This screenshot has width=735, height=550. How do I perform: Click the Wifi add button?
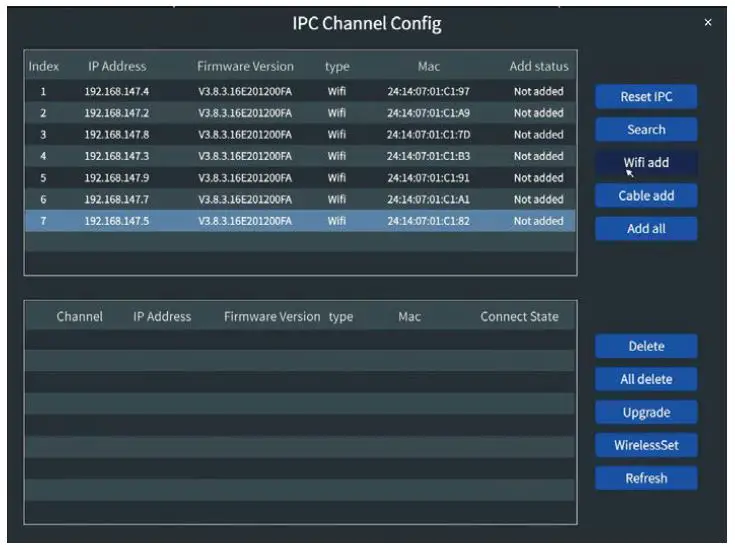(x=646, y=163)
